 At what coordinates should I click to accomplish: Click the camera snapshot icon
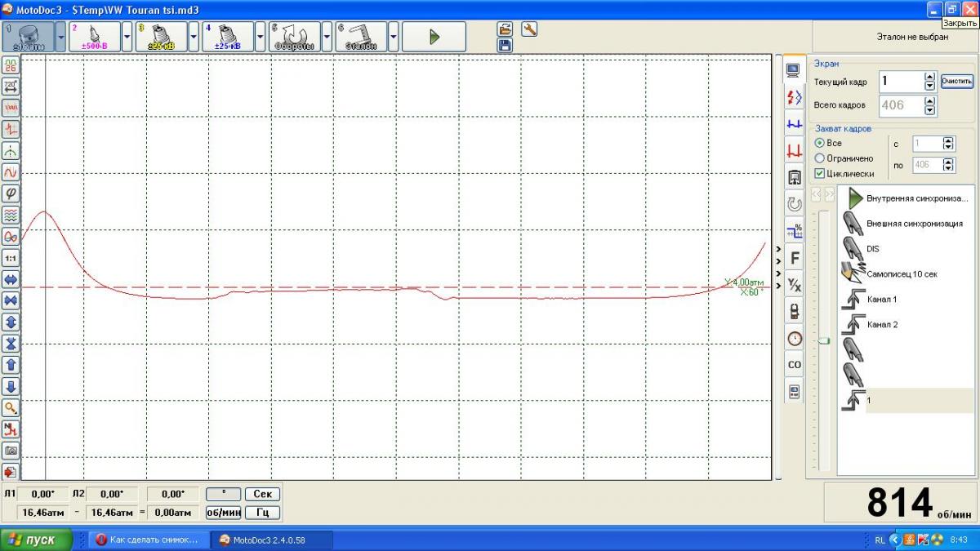click(x=11, y=450)
